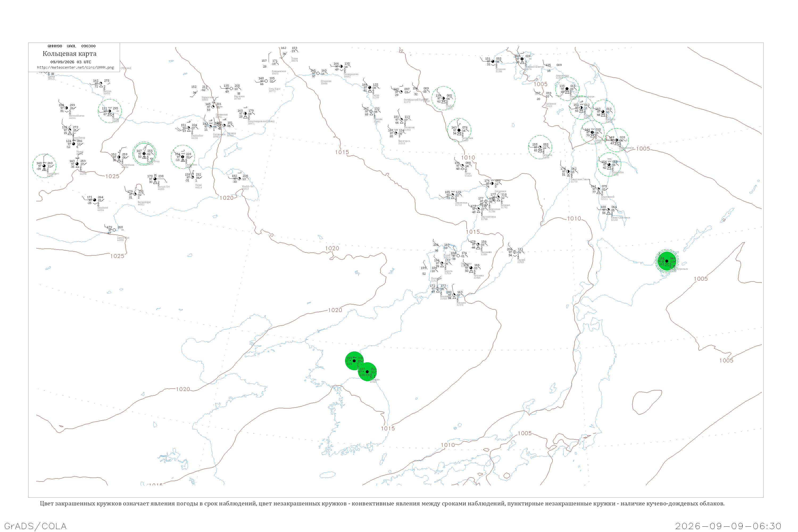798x532 pixels.
Task: Select the Yuzhno-Sakhalinsk station 32150 symbol
Action: pyautogui.click(x=608, y=210)
